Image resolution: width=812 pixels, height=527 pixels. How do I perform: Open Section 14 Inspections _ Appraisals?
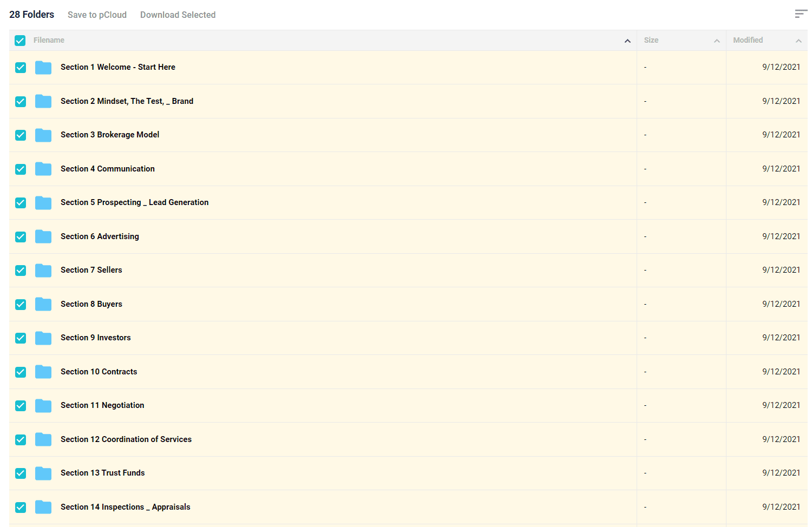tap(126, 507)
